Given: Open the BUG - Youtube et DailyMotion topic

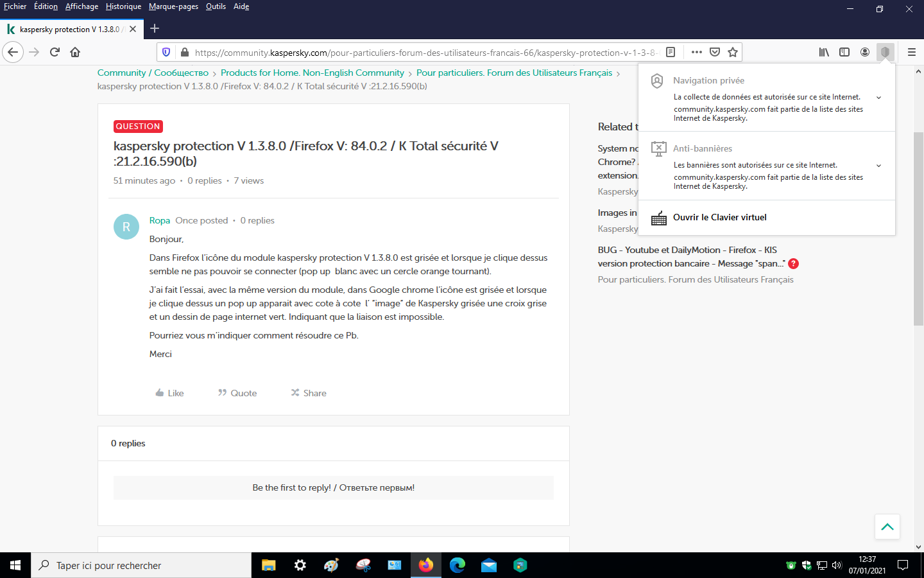Looking at the screenshot, I should 692,257.
